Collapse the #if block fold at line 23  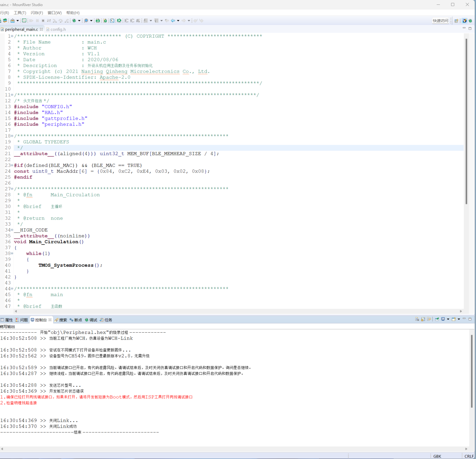(12, 165)
